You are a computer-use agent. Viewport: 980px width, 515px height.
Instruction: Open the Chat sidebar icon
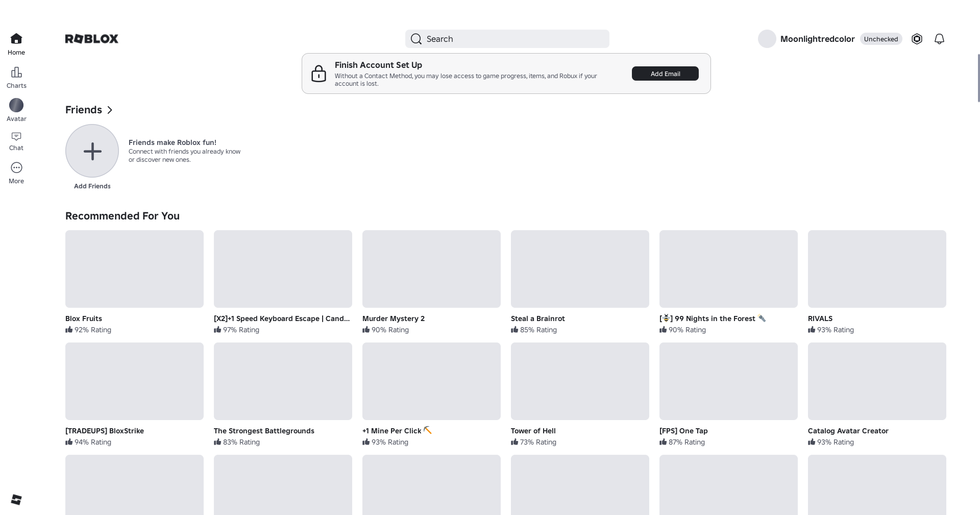pos(16,136)
